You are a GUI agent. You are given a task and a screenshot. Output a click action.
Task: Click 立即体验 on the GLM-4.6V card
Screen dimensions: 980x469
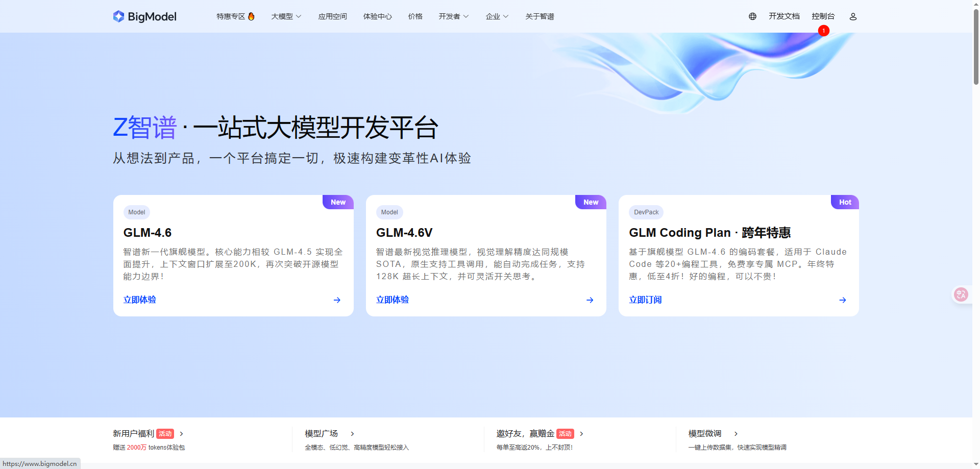392,300
